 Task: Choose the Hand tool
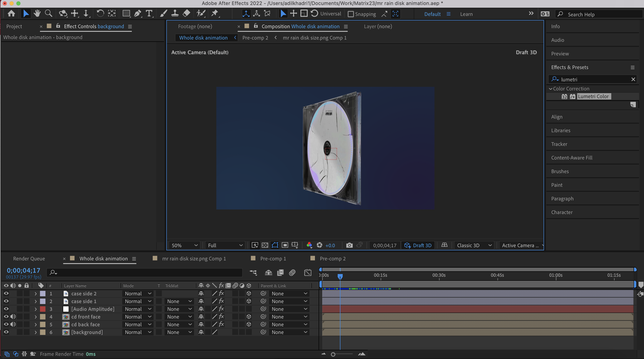(x=37, y=13)
